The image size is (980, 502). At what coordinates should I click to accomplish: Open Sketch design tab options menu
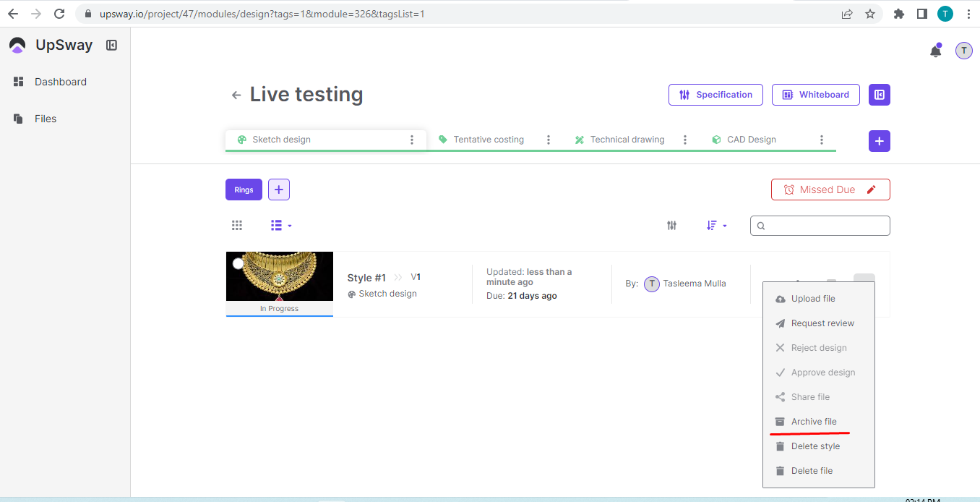tap(412, 140)
